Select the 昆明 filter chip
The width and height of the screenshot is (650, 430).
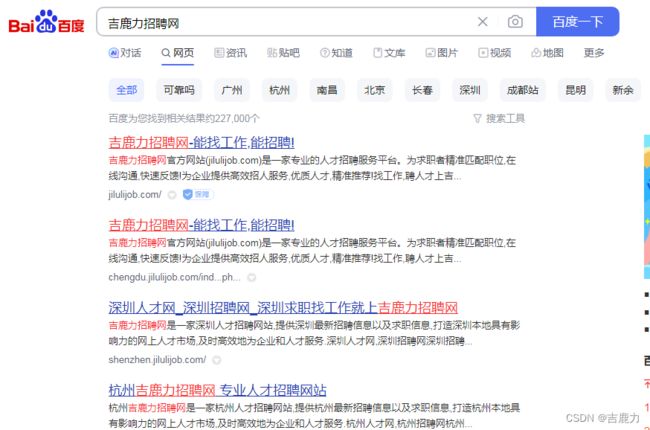tap(575, 90)
